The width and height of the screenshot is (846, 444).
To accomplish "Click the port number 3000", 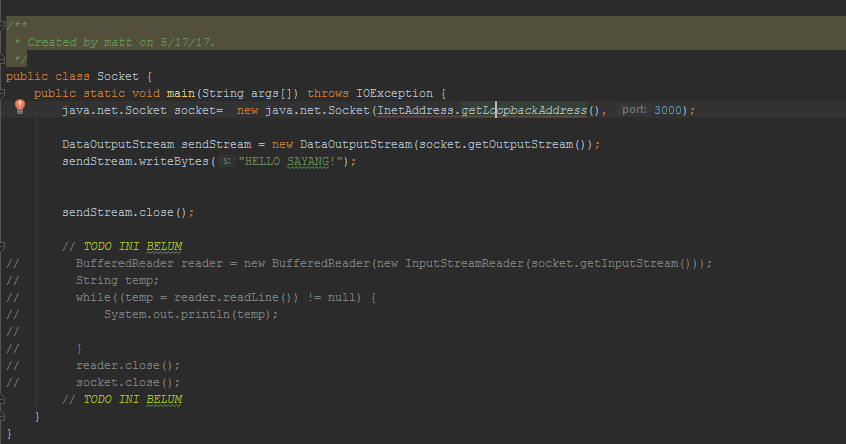I will pos(668,111).
